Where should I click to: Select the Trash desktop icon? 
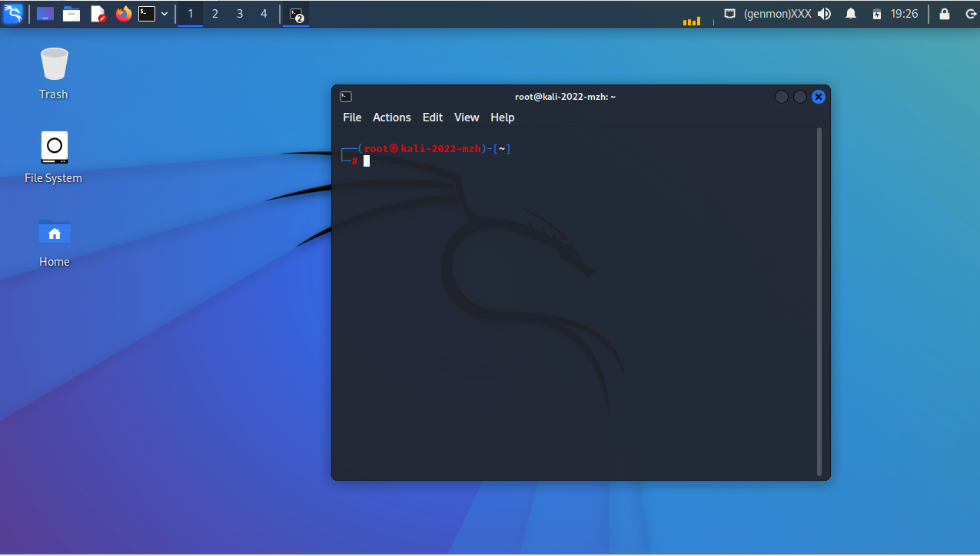(x=54, y=74)
